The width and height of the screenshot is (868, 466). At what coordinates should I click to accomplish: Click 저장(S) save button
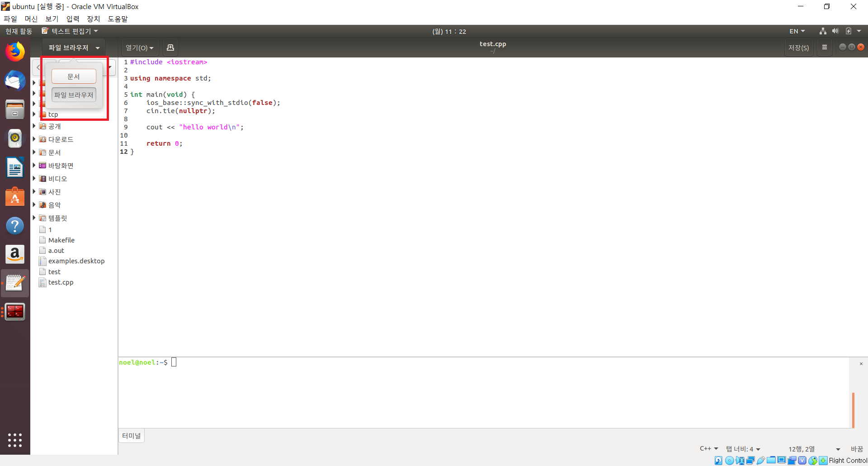pyautogui.click(x=799, y=48)
